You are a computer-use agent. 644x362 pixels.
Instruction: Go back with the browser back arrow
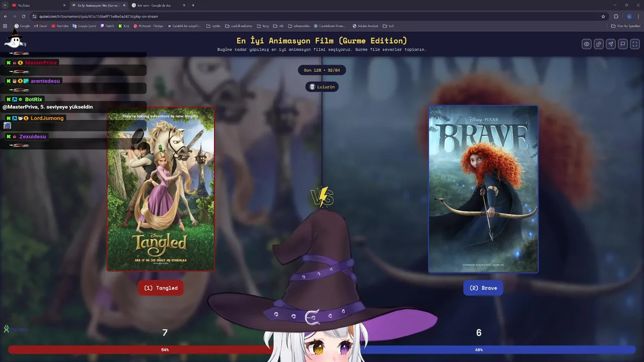tap(6, 16)
